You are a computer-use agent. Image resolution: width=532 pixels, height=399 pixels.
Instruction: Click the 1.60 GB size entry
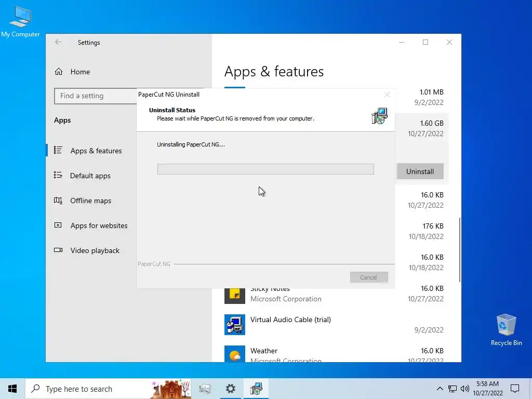click(432, 123)
